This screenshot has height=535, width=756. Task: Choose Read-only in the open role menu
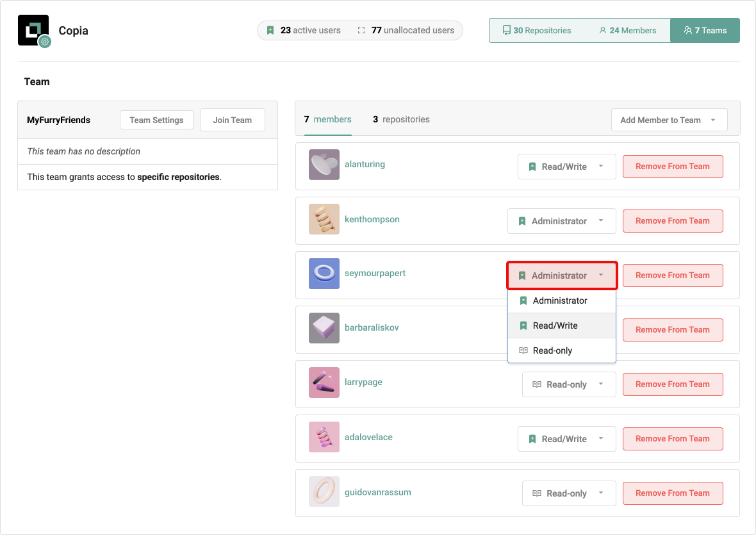coord(552,350)
